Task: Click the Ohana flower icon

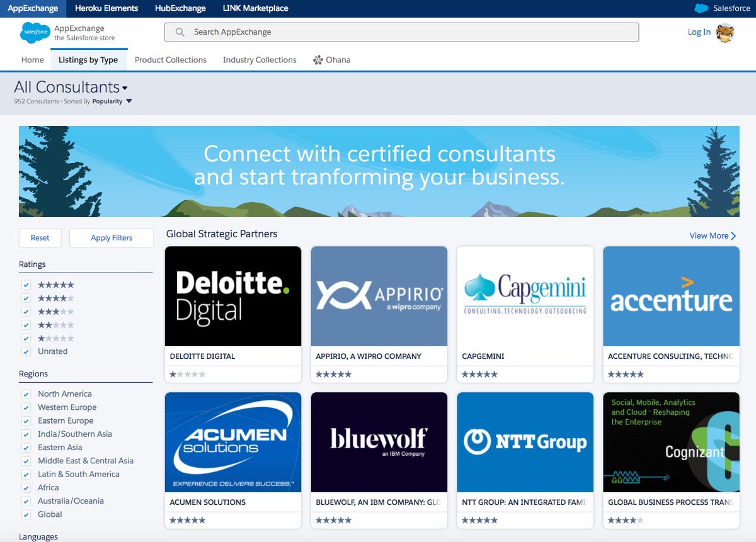Action: [318, 60]
